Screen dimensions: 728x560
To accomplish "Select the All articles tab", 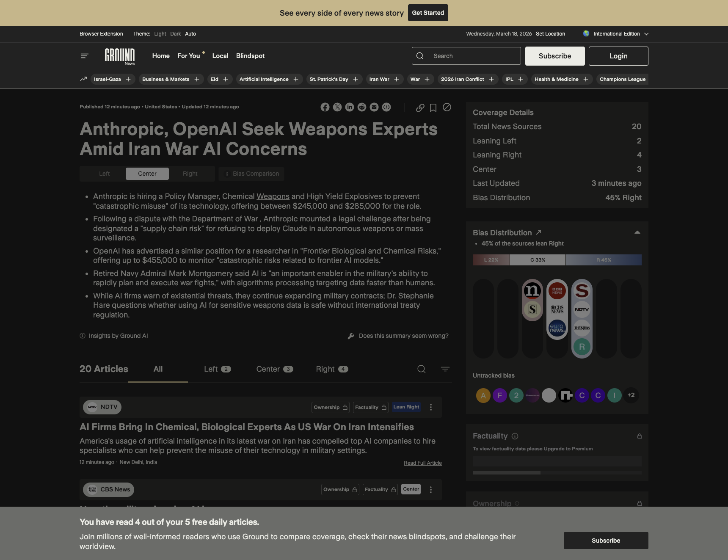I will click(x=158, y=369).
